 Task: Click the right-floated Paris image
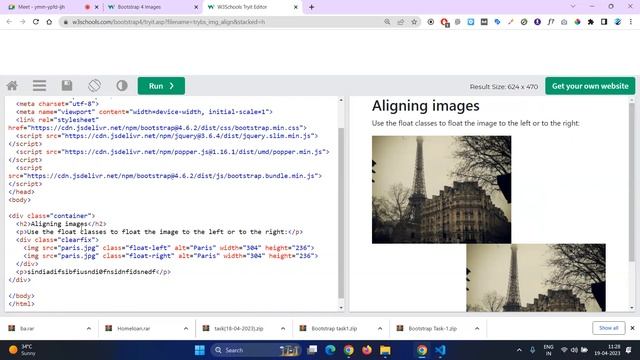pyautogui.click(x=536, y=278)
